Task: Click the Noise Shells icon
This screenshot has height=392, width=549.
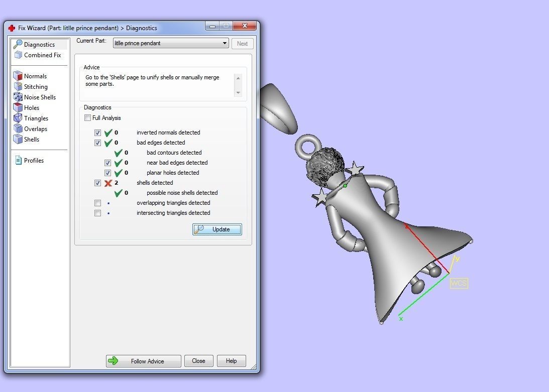Action: 18,97
